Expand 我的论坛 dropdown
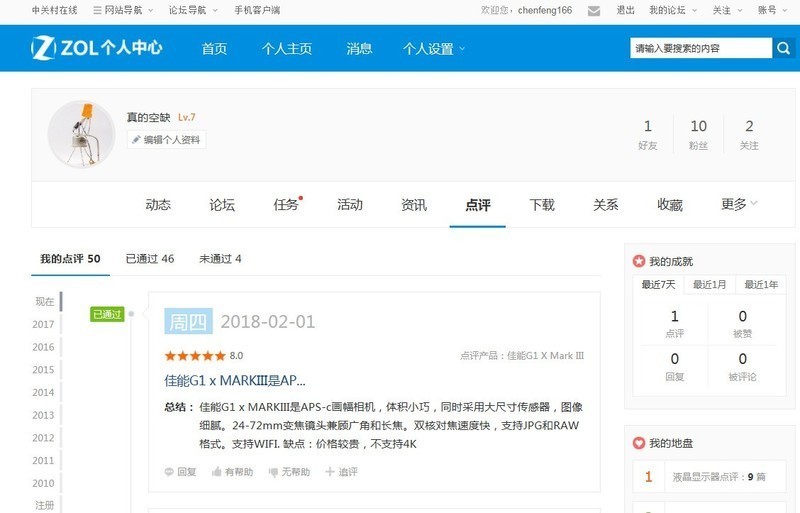 (694, 11)
